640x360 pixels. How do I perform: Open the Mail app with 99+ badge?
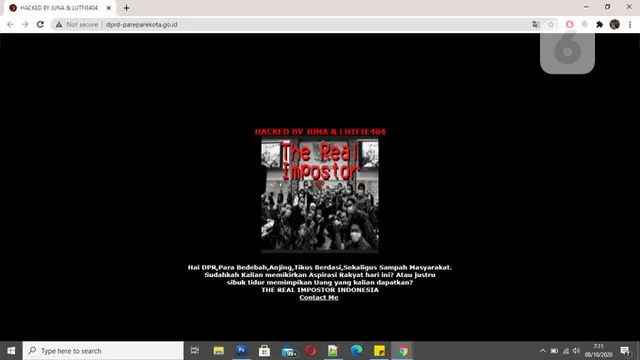[289, 351]
